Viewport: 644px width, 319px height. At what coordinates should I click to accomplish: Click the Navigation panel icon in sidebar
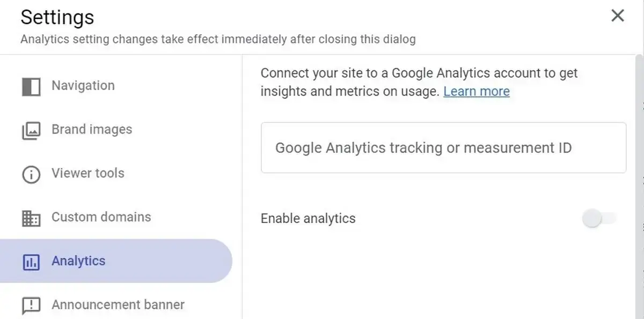(31, 86)
